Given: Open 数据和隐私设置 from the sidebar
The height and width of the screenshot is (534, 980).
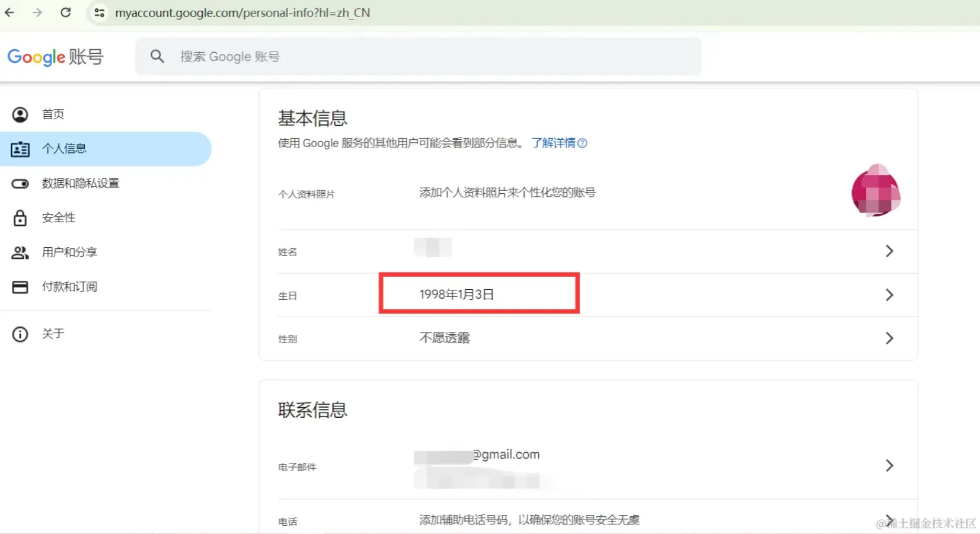Looking at the screenshot, I should (80, 183).
